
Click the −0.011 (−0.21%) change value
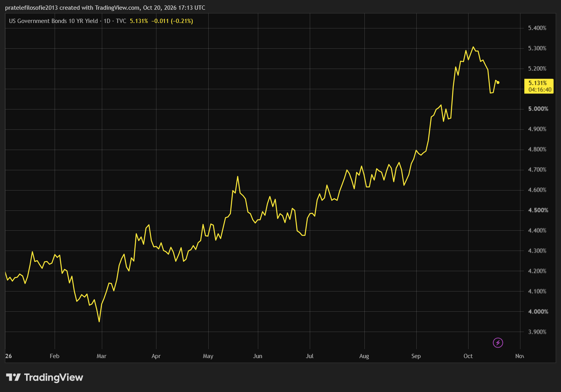click(x=172, y=21)
